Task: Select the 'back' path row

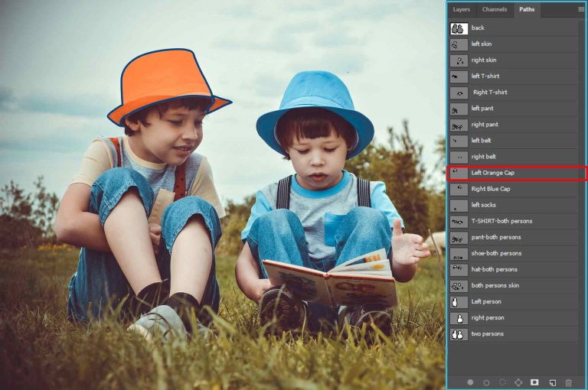Action: point(514,28)
